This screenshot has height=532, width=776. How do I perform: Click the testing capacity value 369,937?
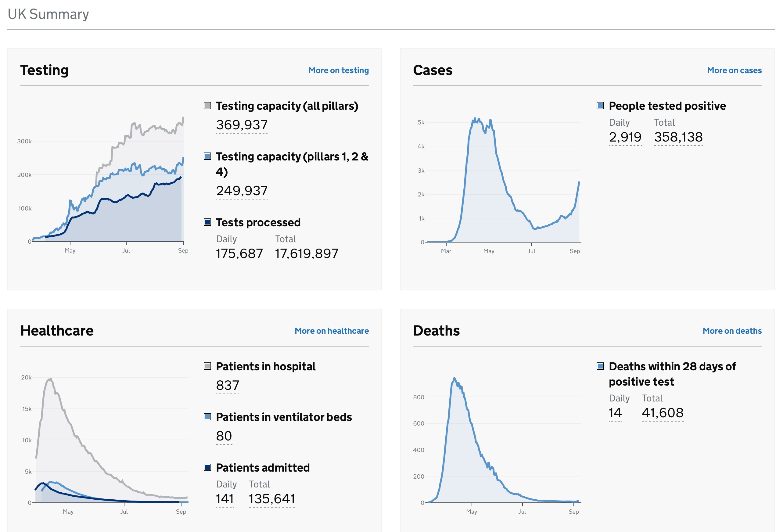coord(241,125)
